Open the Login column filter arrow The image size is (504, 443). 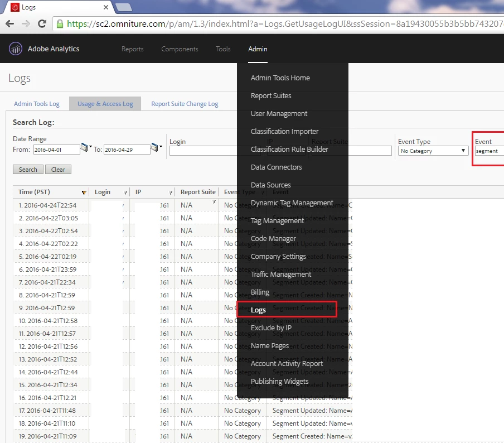125,192
